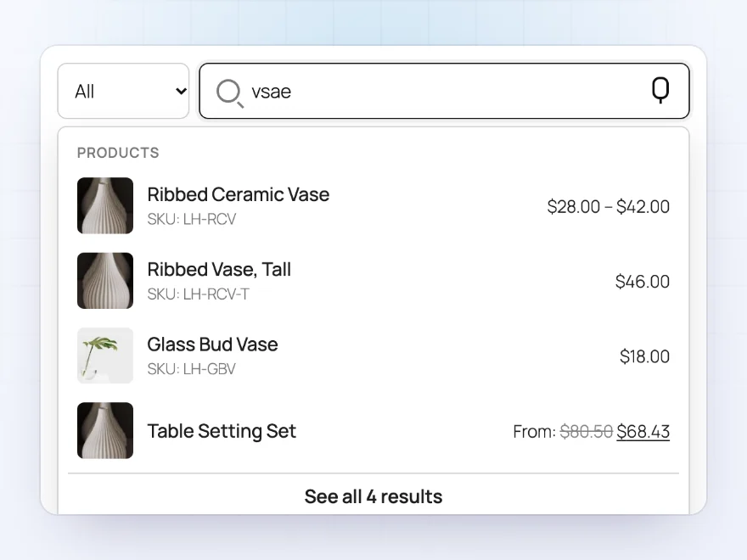The width and height of the screenshot is (747, 560).
Task: Click the PRODUCTS section heading
Action: [118, 153]
